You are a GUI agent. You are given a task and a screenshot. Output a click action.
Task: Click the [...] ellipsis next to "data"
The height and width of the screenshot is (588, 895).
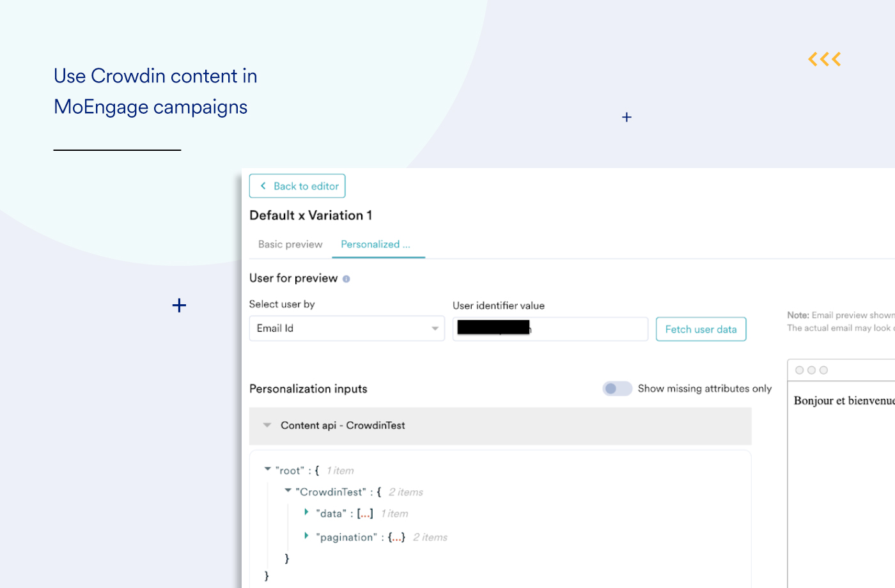tap(365, 514)
